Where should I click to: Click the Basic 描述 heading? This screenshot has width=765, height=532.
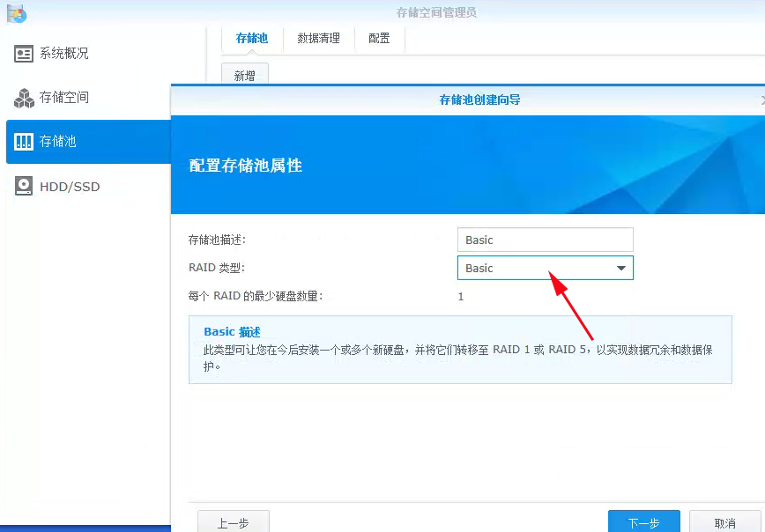(x=233, y=332)
